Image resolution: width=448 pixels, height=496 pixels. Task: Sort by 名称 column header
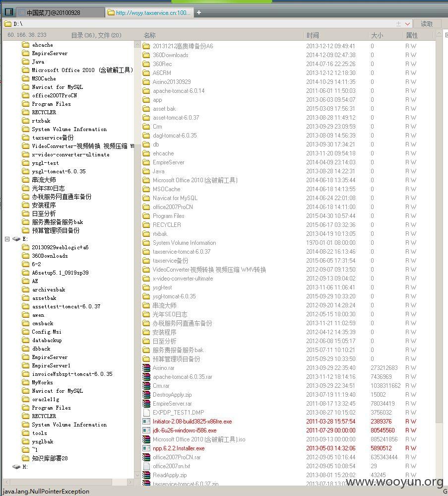[150, 35]
